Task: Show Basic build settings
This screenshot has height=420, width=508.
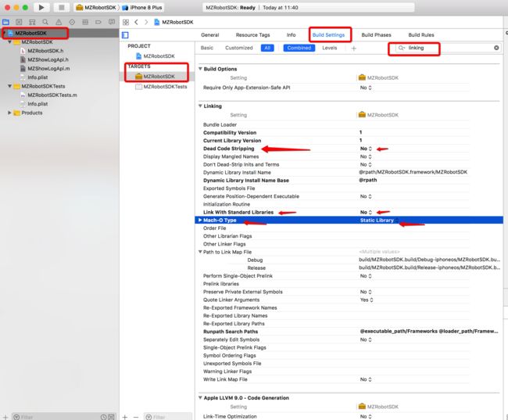Action: 206,48
